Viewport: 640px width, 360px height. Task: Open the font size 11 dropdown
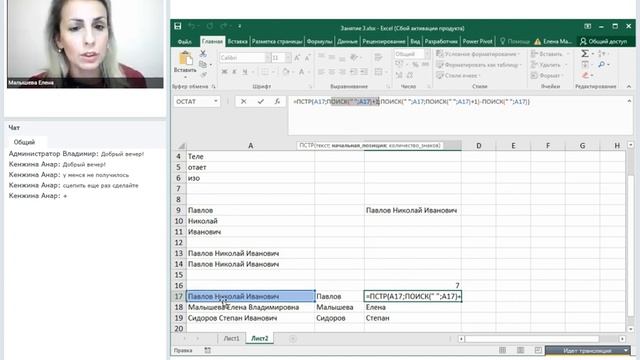[x=288, y=58]
